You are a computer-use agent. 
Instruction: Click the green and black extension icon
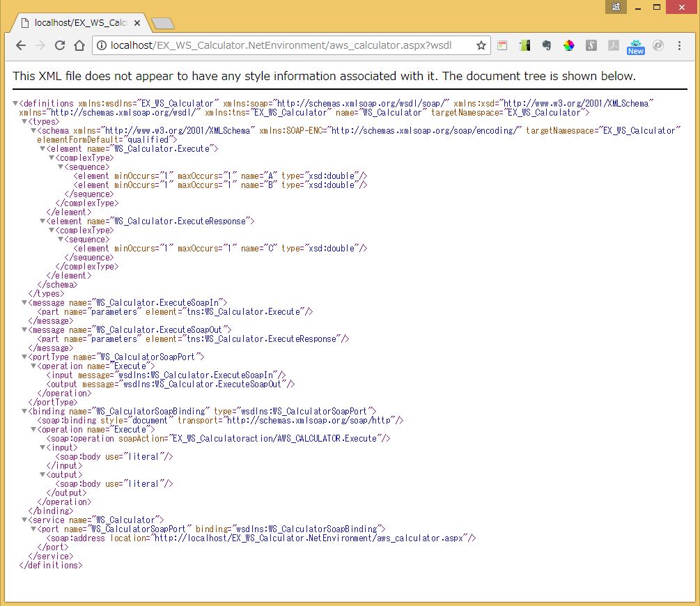tap(524, 45)
